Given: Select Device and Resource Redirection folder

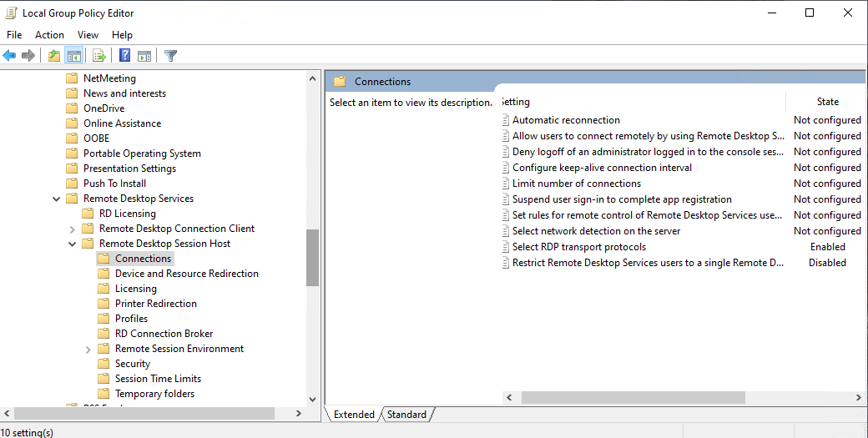Looking at the screenshot, I should click(186, 274).
